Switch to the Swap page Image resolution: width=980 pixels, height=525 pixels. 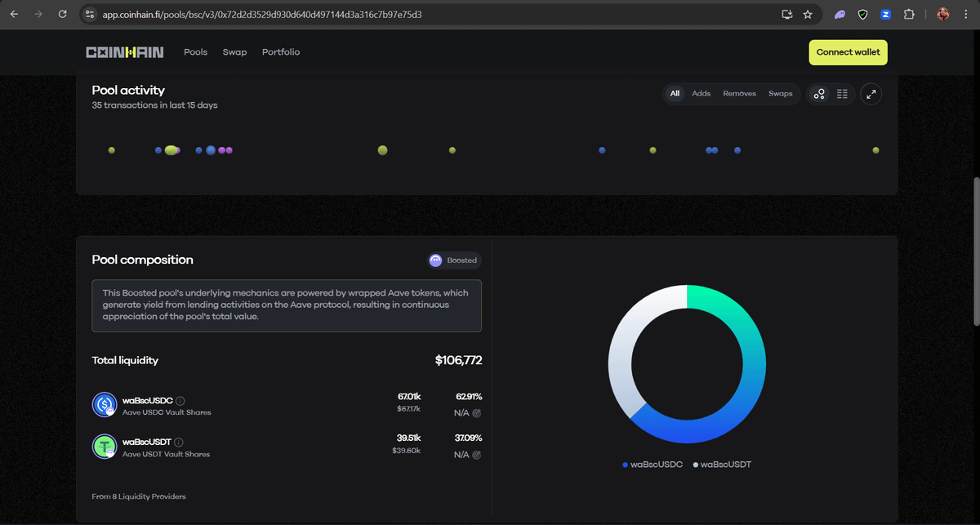(x=234, y=51)
